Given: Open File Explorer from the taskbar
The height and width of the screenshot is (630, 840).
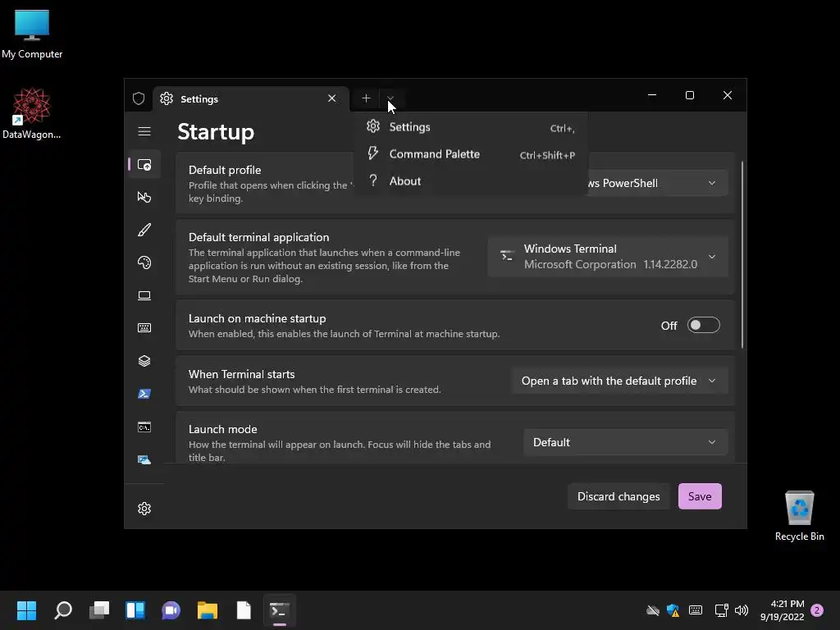Looking at the screenshot, I should click(208, 610).
